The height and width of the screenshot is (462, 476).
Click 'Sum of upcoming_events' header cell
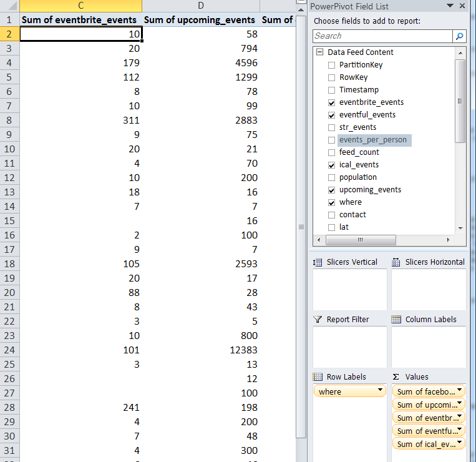[201, 20]
